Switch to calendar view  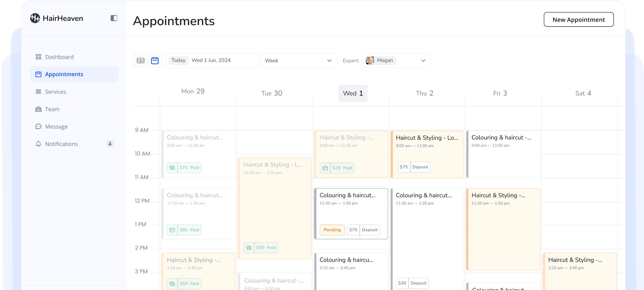155,60
